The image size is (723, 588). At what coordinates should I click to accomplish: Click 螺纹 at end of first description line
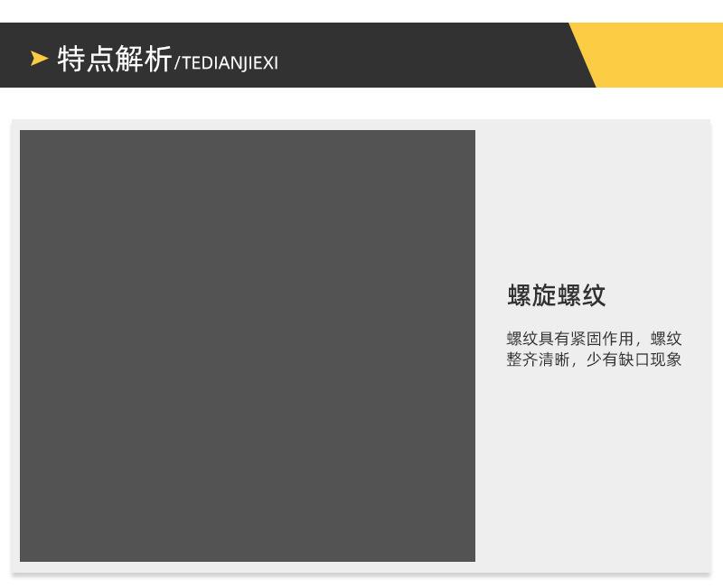(667, 339)
